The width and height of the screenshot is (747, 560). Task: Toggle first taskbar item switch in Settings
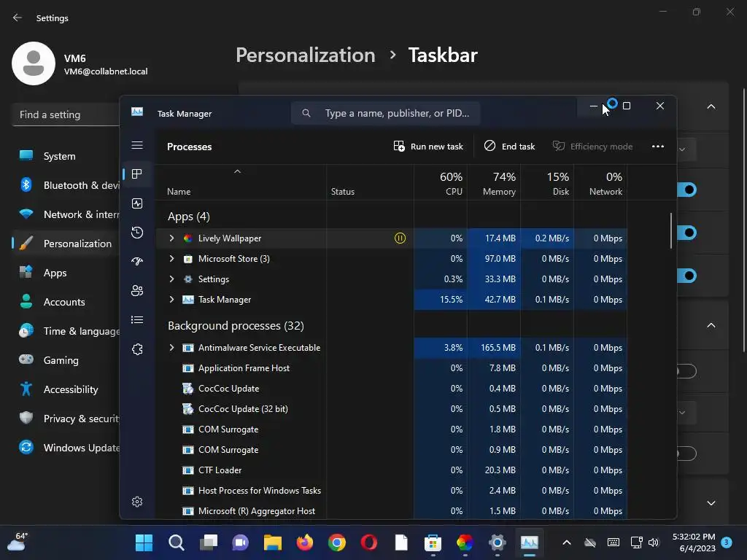tap(686, 190)
